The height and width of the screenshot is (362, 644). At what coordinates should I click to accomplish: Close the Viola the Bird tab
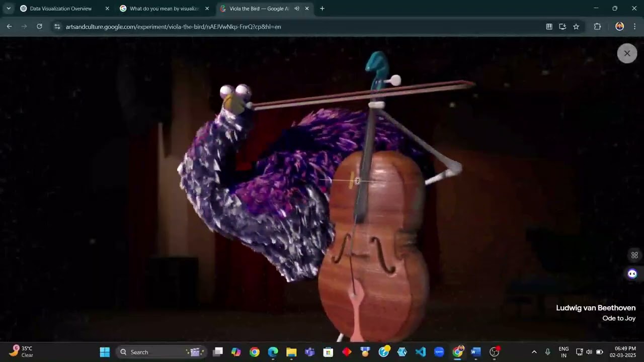click(307, 9)
